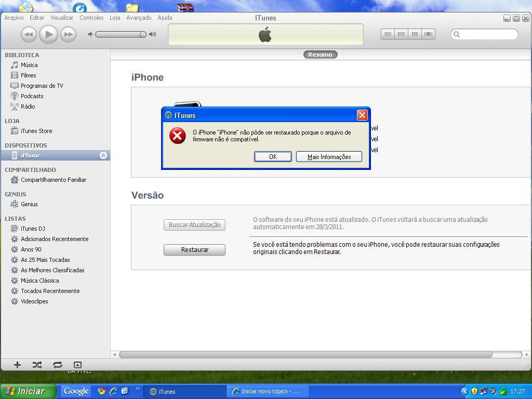Open the Ajuda menu

pos(165,18)
